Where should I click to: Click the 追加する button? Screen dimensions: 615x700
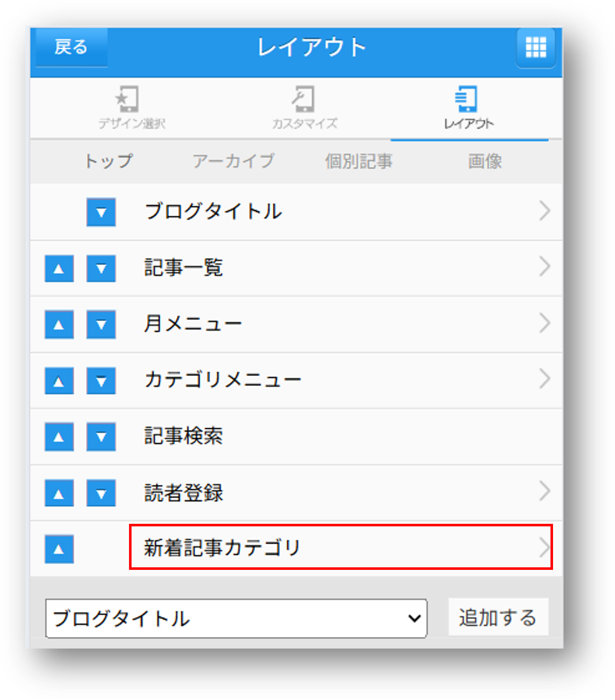498,617
